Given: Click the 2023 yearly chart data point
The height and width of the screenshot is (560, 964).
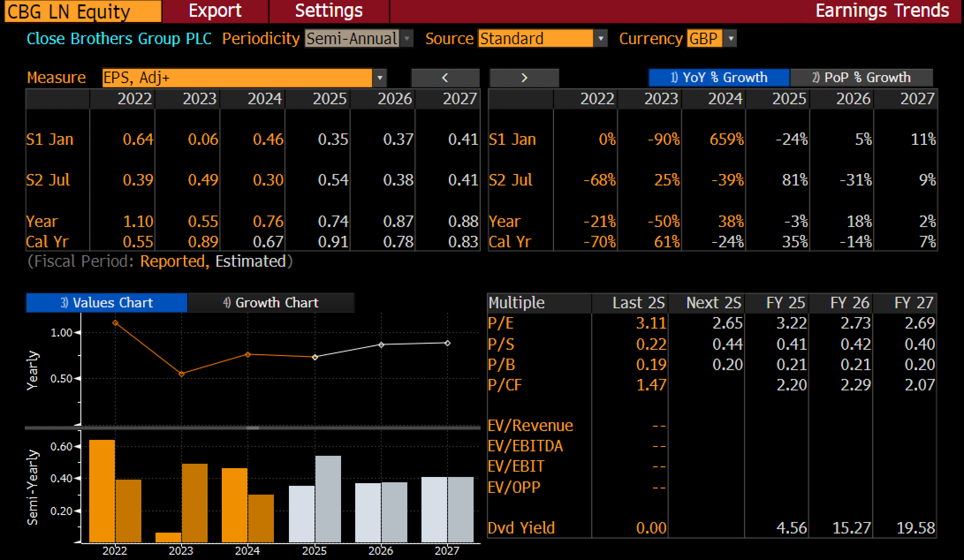Looking at the screenshot, I should (x=182, y=374).
